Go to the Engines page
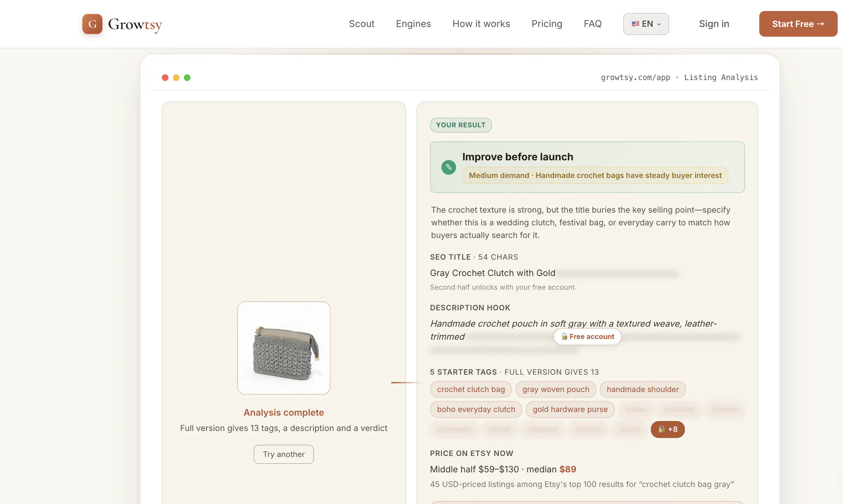This screenshot has height=504, width=843. [413, 24]
